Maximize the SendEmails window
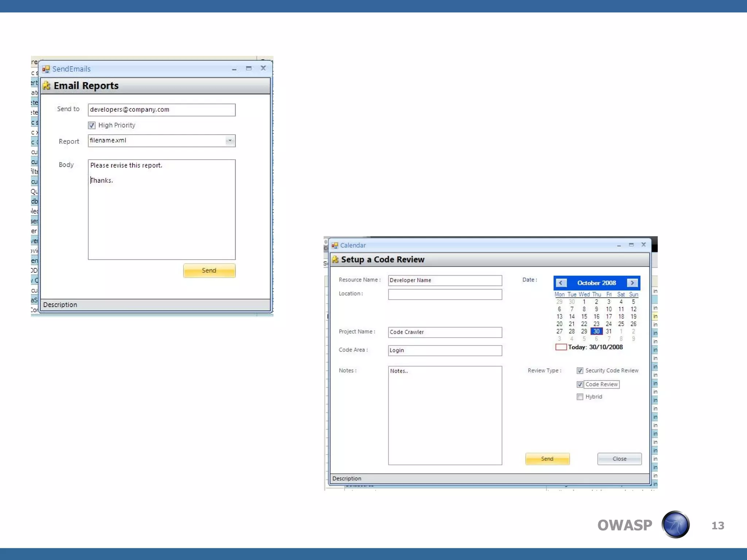The height and width of the screenshot is (560, 747). [249, 68]
